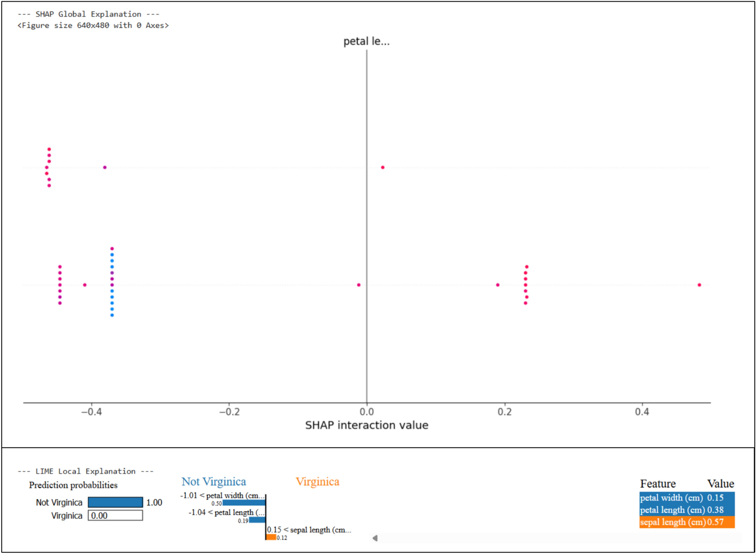Click the left arrow of the horizontal scrollbar
756x554 pixels.
(x=375, y=538)
